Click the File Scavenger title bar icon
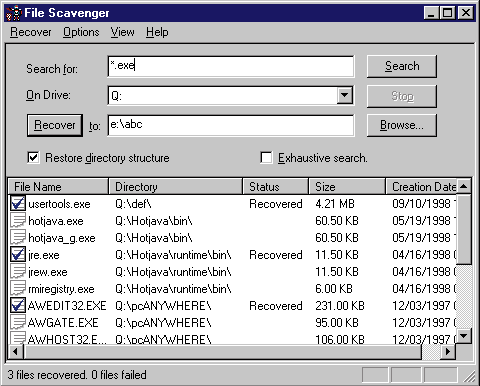This screenshot has width=480, height=386. pos(14,13)
